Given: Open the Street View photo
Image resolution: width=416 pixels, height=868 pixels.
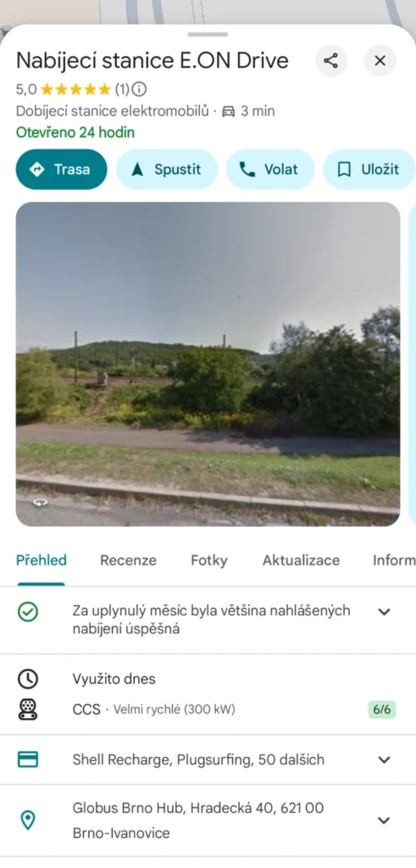Looking at the screenshot, I should (x=208, y=364).
